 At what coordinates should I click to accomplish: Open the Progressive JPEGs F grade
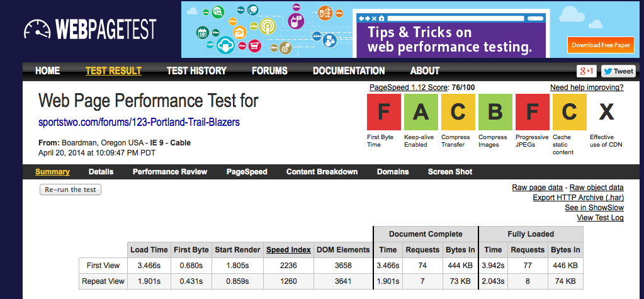pos(532,112)
